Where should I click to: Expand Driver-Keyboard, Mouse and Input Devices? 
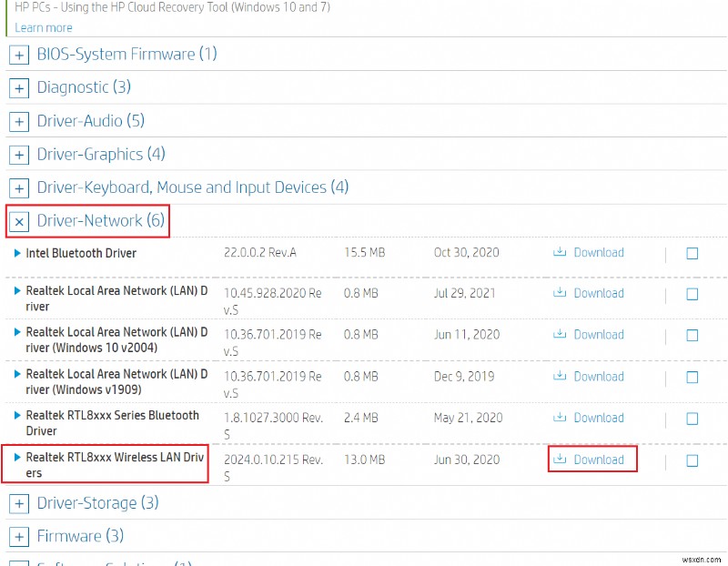click(x=19, y=187)
